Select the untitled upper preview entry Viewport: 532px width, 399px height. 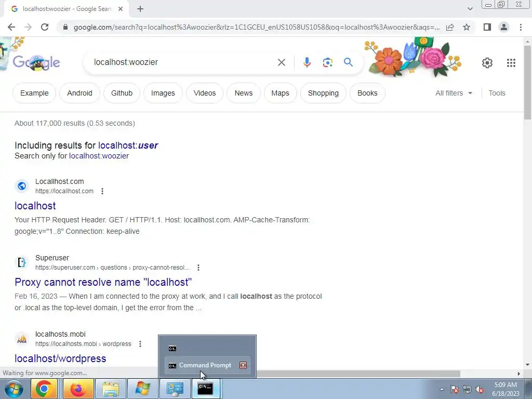(207, 349)
